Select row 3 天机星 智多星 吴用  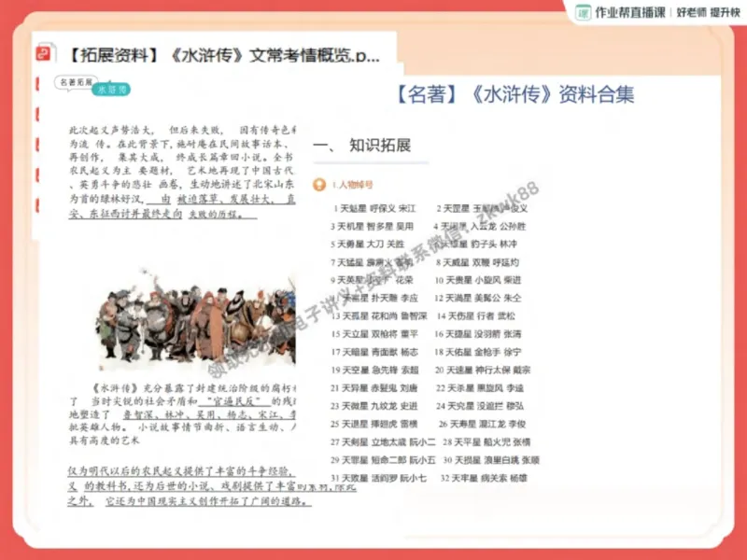click(x=372, y=226)
